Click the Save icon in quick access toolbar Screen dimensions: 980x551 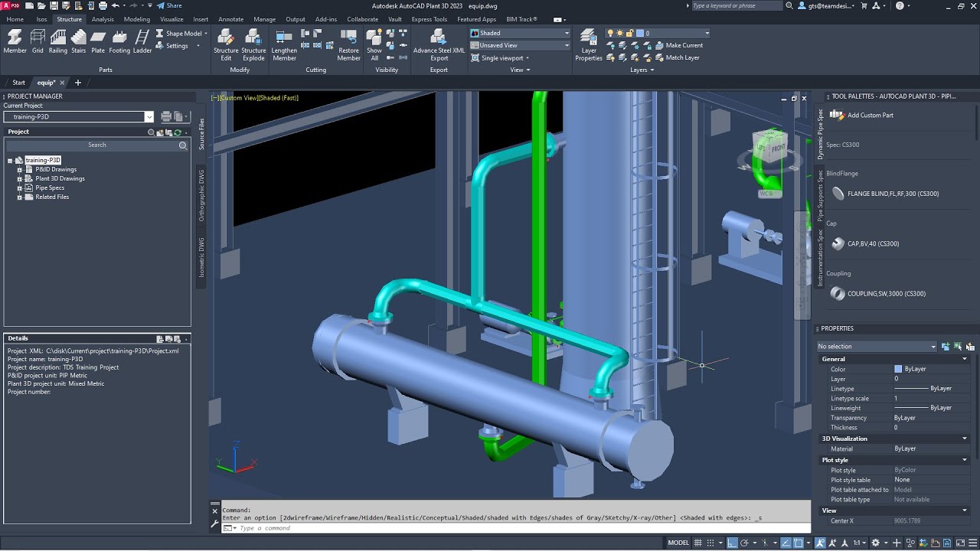click(54, 5)
